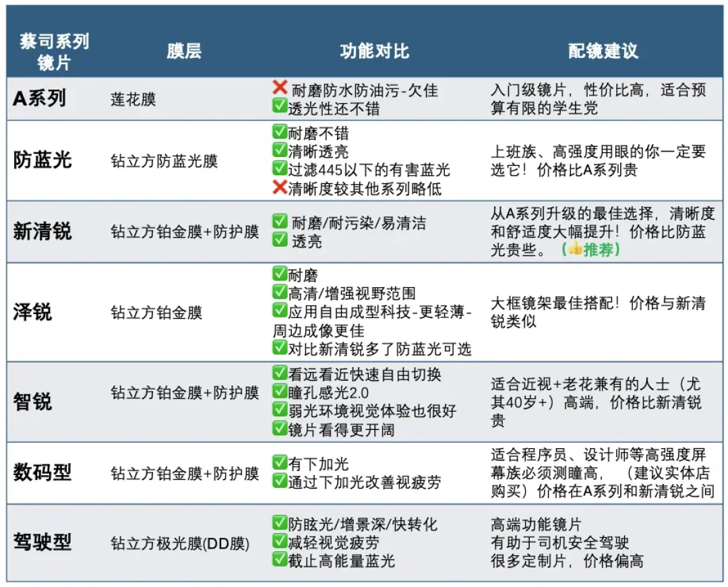Image resolution: width=728 pixels, height=587 pixels.
Task: Select the "数码型" row title
Action: (42, 472)
